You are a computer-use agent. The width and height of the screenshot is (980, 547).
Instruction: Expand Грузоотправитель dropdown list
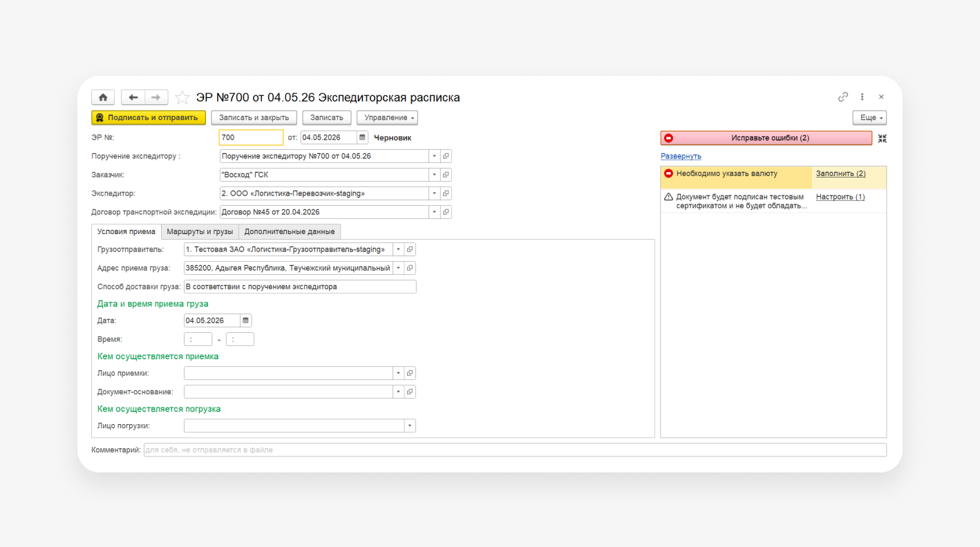(398, 249)
